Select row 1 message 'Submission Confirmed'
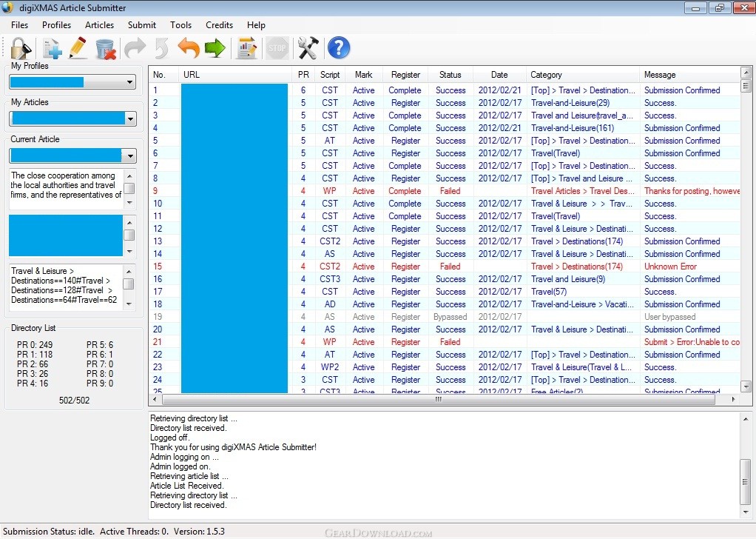The width and height of the screenshot is (756, 539). [682, 90]
